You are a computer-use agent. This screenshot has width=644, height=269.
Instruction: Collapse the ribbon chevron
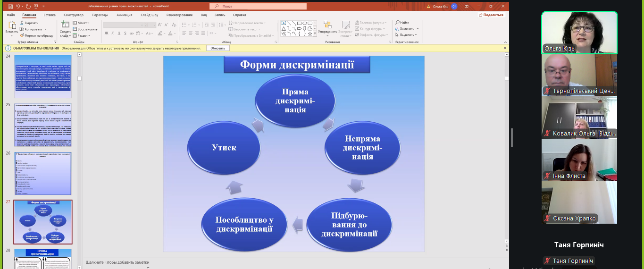pos(505,42)
